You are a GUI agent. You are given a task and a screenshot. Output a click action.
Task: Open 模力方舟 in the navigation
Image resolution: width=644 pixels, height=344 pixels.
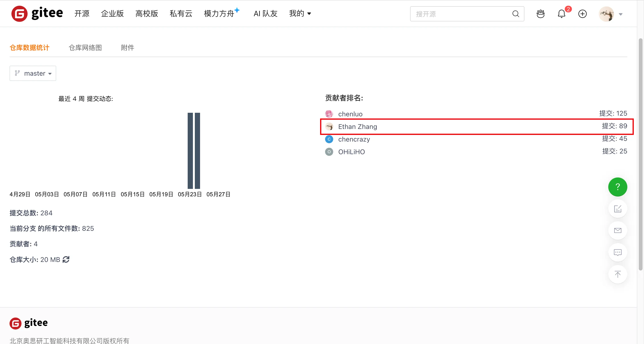pyautogui.click(x=219, y=14)
